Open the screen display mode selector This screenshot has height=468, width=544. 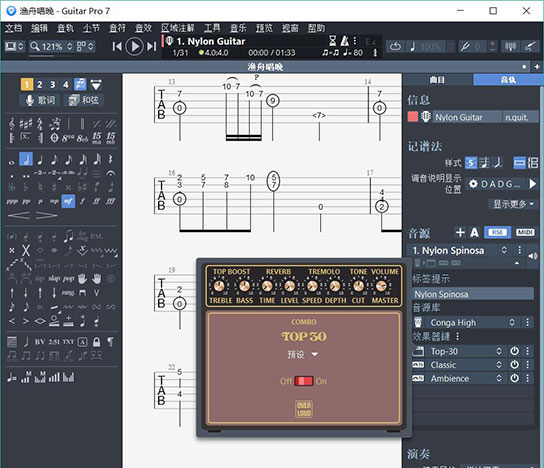(14, 46)
